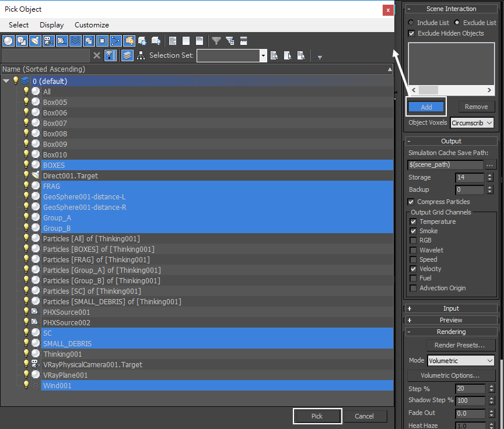504x429 pixels.
Task: Switch to Sort by Layer view
Action: (127, 55)
